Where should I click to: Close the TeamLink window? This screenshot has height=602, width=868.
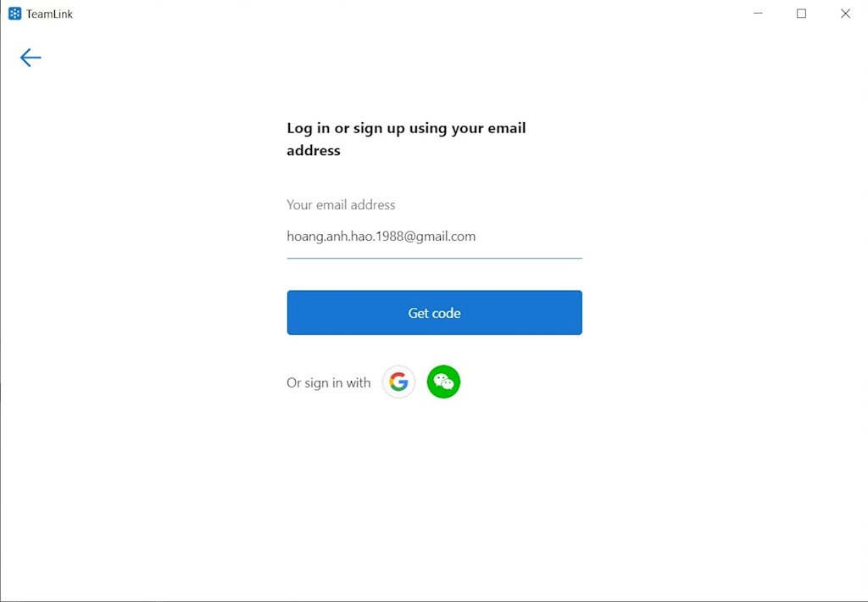[x=845, y=14]
